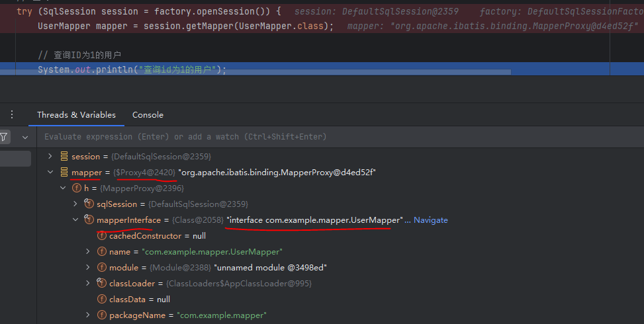Click the MapperProxy@d4ed52f string in variables

click(x=277, y=173)
